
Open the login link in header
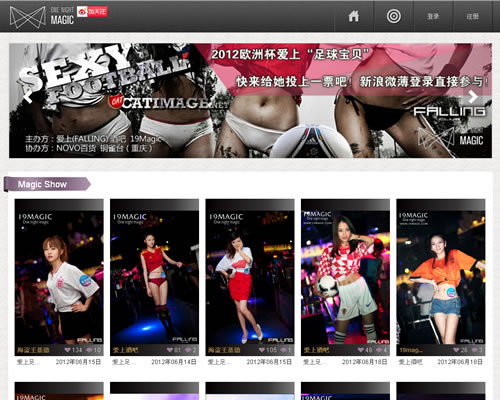click(433, 16)
